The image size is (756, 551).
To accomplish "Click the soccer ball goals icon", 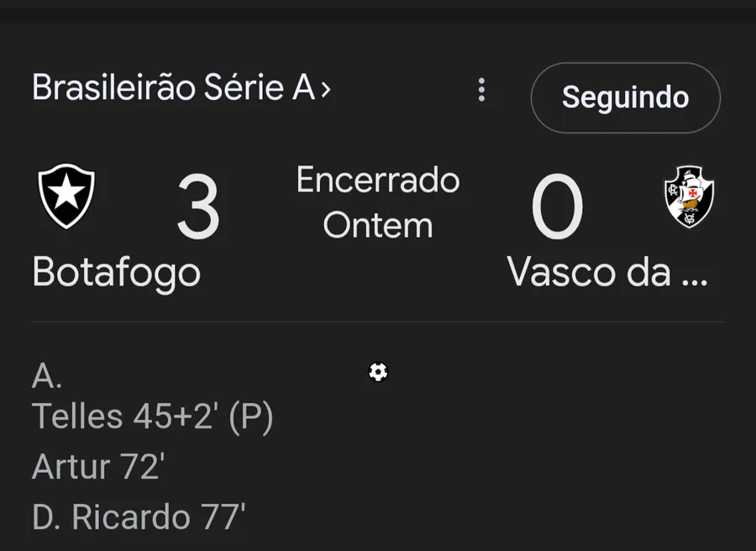I will pyautogui.click(x=378, y=372).
